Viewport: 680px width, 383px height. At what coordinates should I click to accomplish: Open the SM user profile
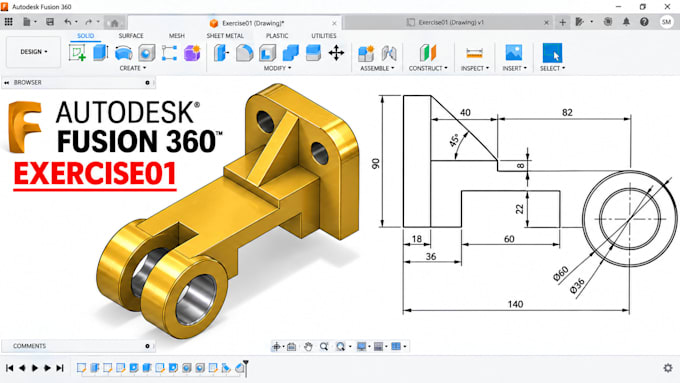pyautogui.click(x=667, y=22)
